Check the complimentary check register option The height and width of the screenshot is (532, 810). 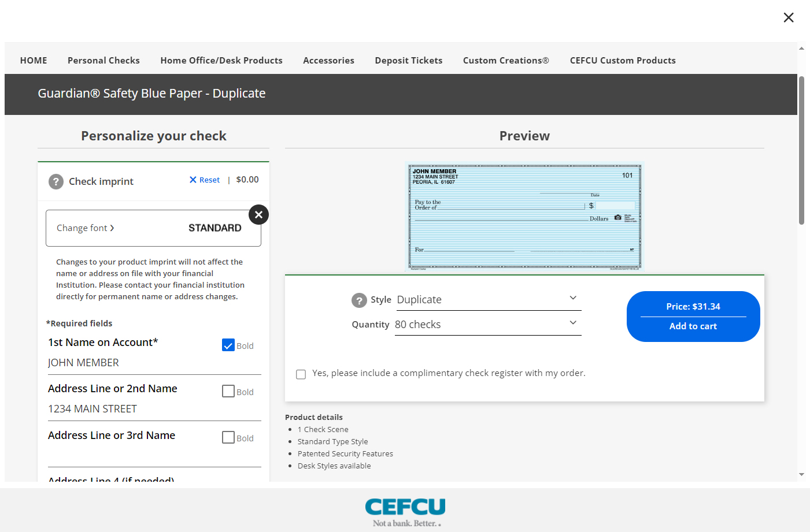click(301, 374)
